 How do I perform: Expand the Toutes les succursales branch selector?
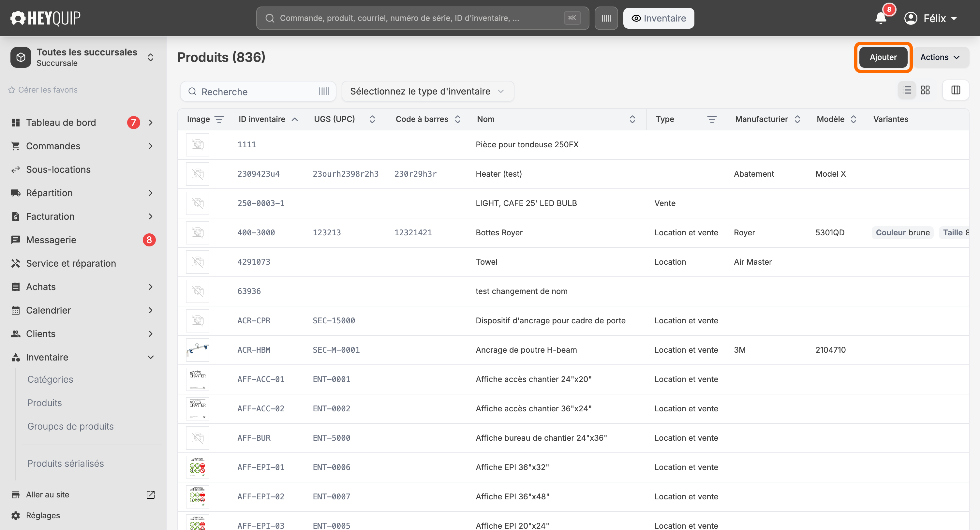[83, 57]
